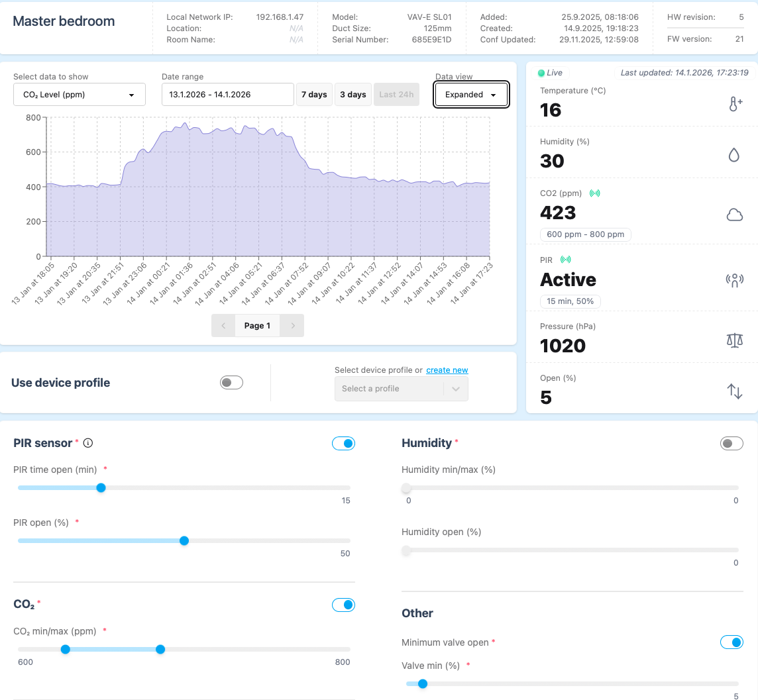758x700 pixels.
Task: Open the CO₂ Level data selection dropdown
Action: tap(80, 95)
